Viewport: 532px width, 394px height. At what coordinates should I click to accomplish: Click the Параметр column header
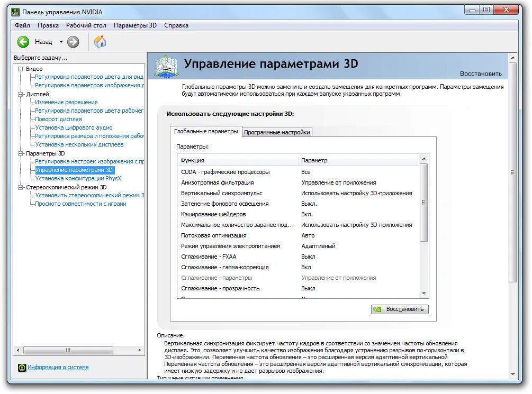tap(358, 160)
